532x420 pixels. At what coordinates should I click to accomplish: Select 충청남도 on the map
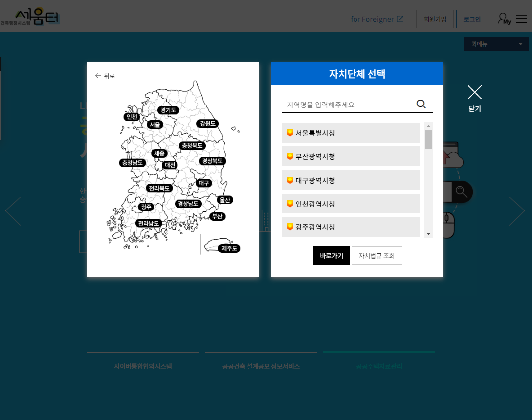132,163
